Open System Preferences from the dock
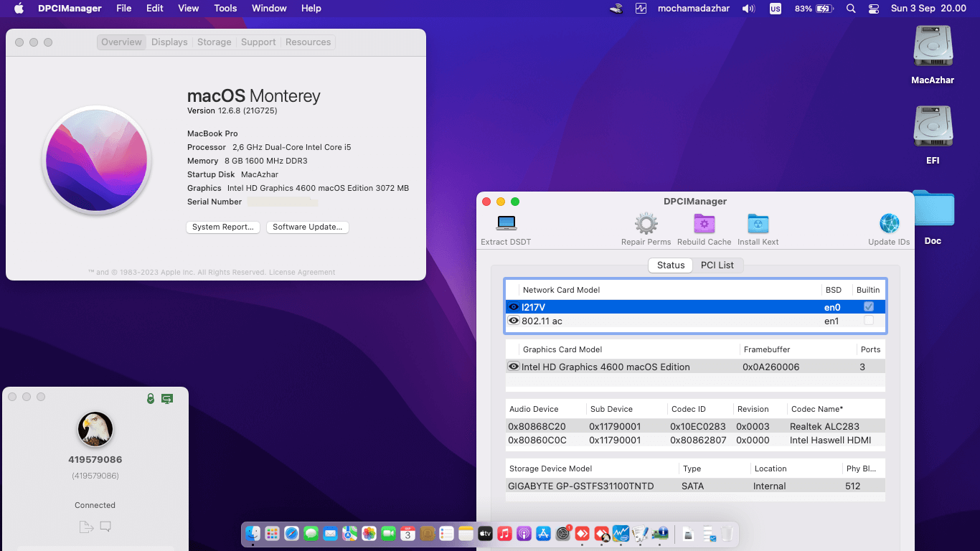This screenshot has height=551, width=980. [x=563, y=533]
